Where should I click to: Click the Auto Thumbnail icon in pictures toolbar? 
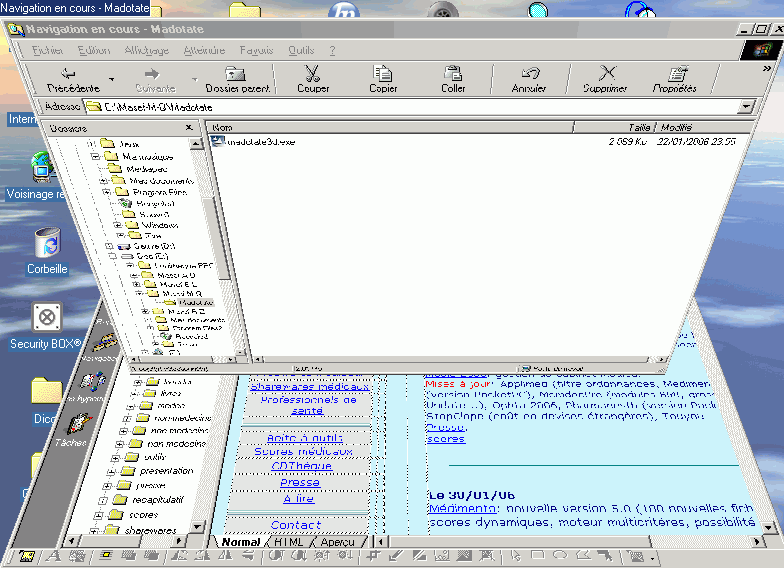click(x=77, y=556)
